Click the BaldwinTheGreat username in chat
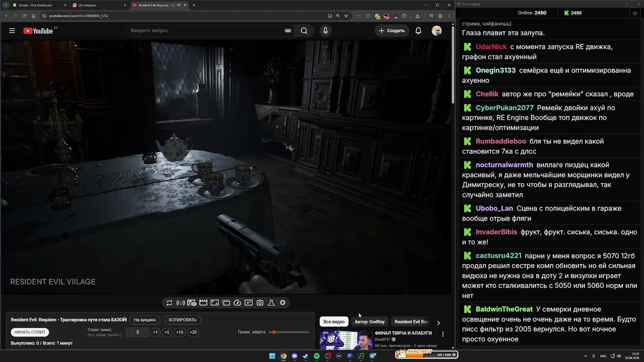Viewport: 644px width, 362px height. pyautogui.click(x=504, y=309)
